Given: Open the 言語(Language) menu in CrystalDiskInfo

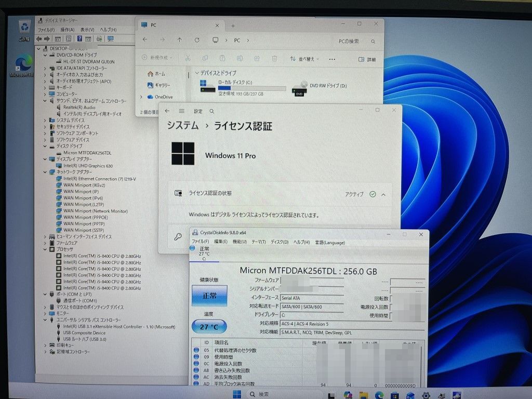Looking at the screenshot, I should (x=330, y=243).
